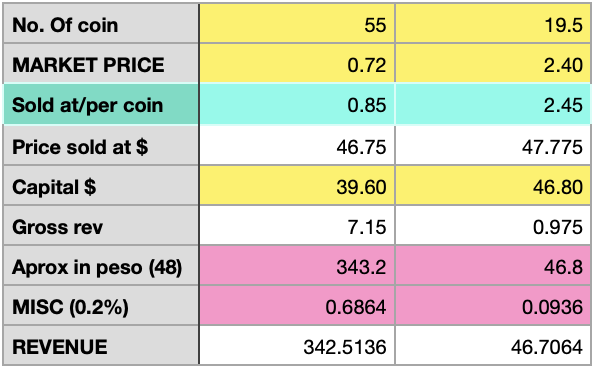Click the 'Sold at/per coin' label cell
The image size is (596, 368).
click(x=101, y=104)
